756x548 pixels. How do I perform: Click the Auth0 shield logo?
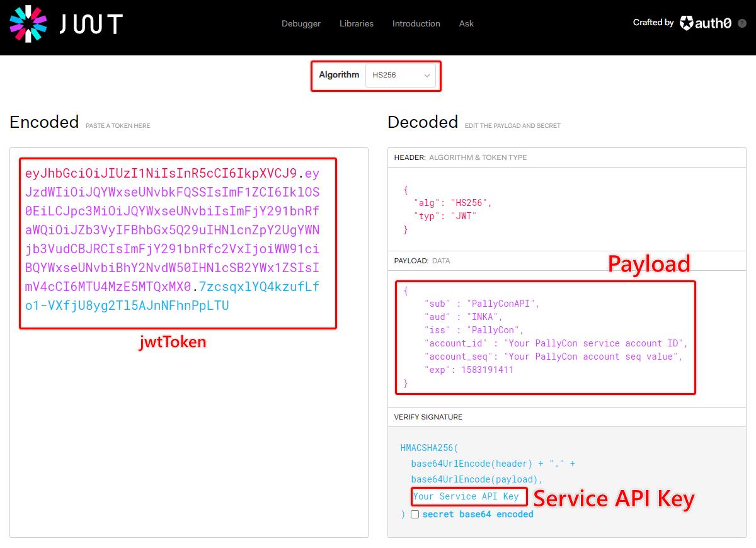pos(686,23)
